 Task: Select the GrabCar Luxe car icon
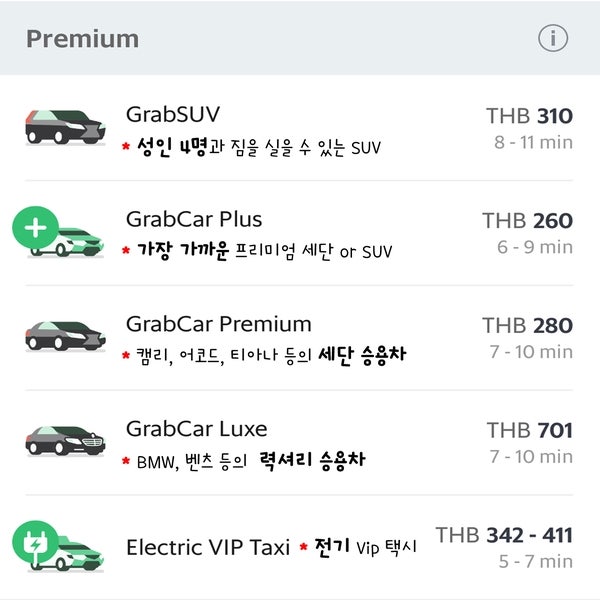65,441
